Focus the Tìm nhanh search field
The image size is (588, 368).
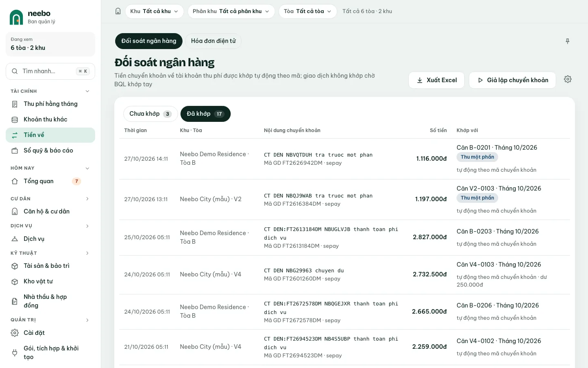tap(51, 71)
